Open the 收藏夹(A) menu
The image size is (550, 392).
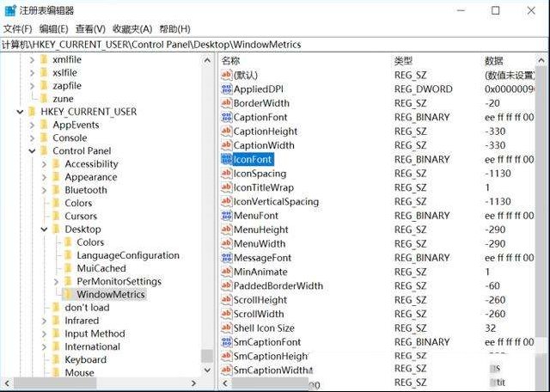(132, 28)
